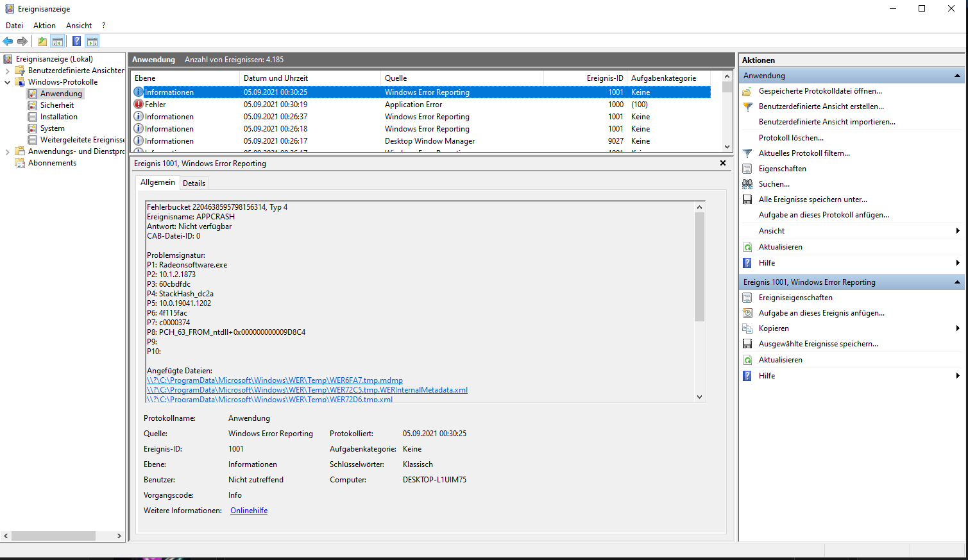
Task: Click the Back arrow toolbar icon
Action: click(x=8, y=41)
